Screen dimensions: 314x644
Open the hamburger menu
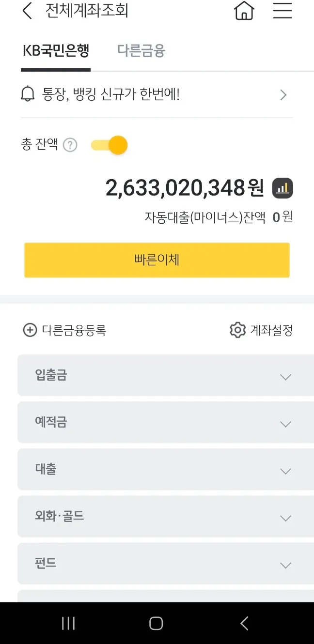pyautogui.click(x=283, y=11)
